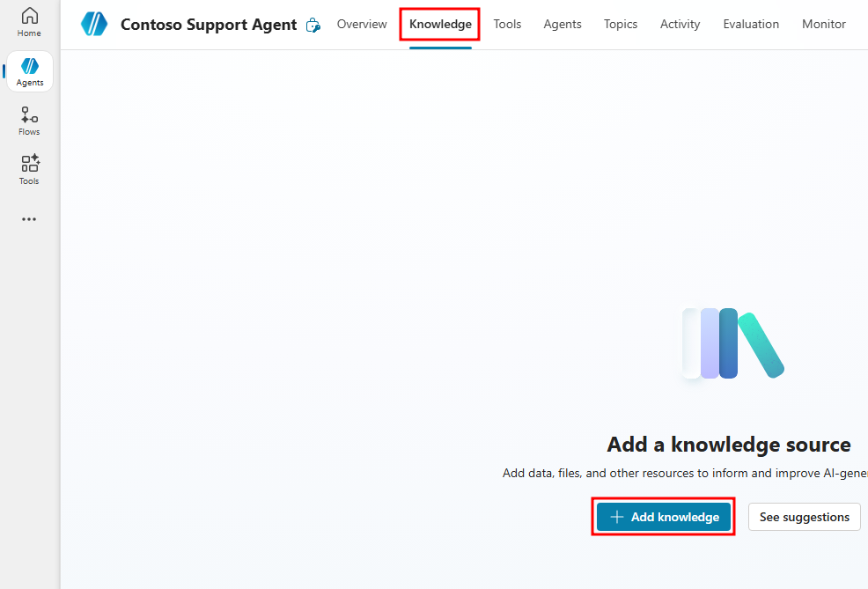This screenshot has height=589, width=868.
Task: Show more sidebar options via ellipsis
Action: click(29, 219)
